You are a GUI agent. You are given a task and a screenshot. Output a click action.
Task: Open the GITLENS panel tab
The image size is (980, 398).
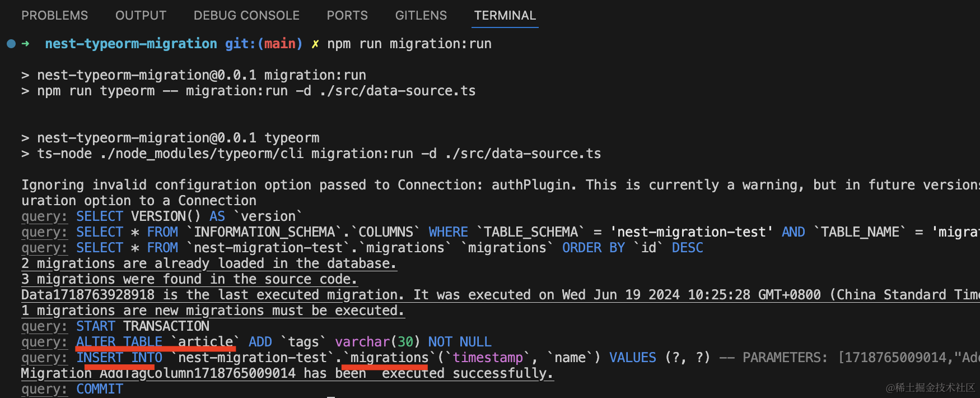[421, 16]
